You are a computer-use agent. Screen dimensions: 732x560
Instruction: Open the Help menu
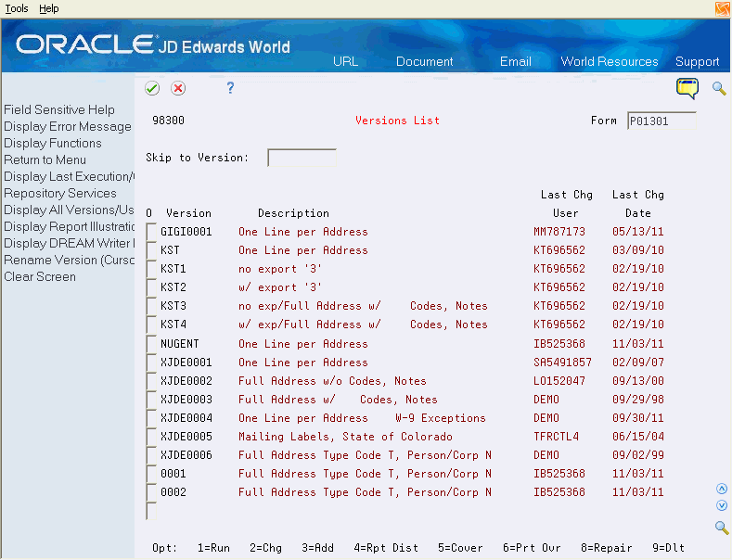click(x=48, y=8)
